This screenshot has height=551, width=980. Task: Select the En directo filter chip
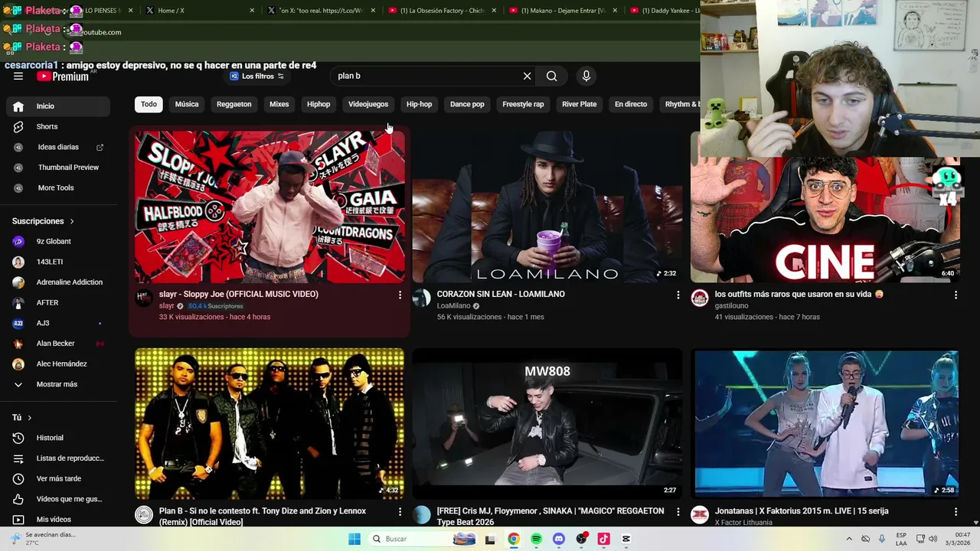(631, 104)
